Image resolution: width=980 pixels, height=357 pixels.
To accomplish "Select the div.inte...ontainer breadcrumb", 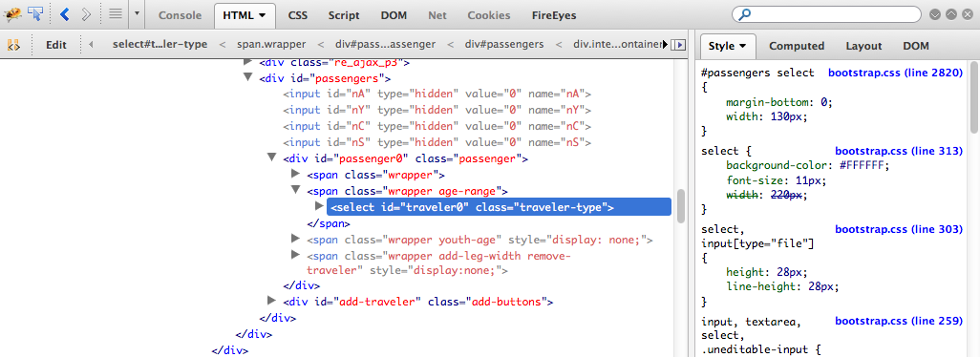I will [x=617, y=44].
